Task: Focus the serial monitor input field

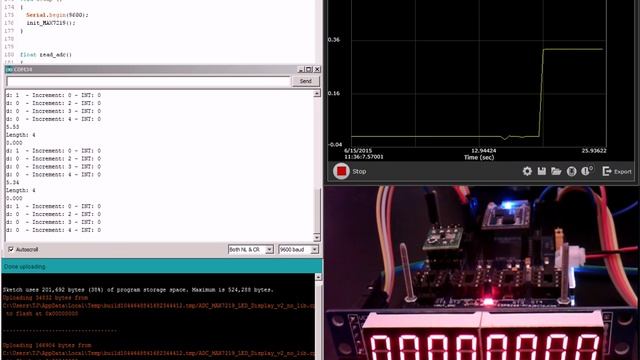Action: (149, 82)
